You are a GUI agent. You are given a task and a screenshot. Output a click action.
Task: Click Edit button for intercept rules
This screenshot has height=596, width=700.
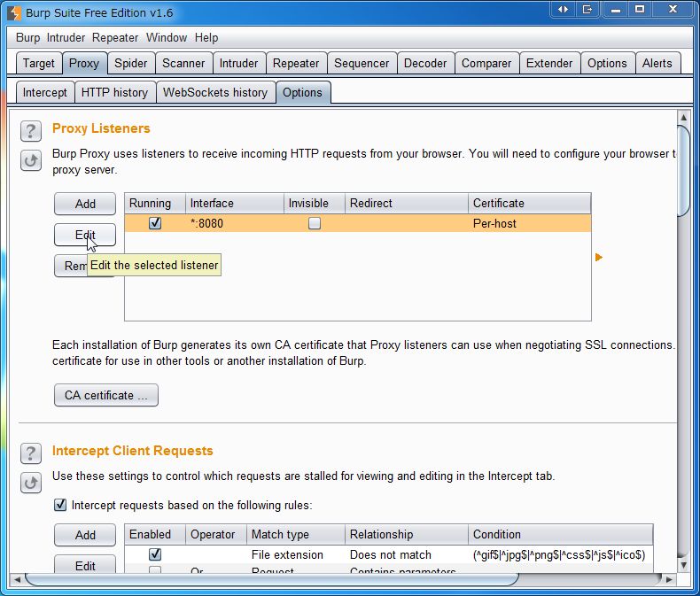[x=85, y=565]
